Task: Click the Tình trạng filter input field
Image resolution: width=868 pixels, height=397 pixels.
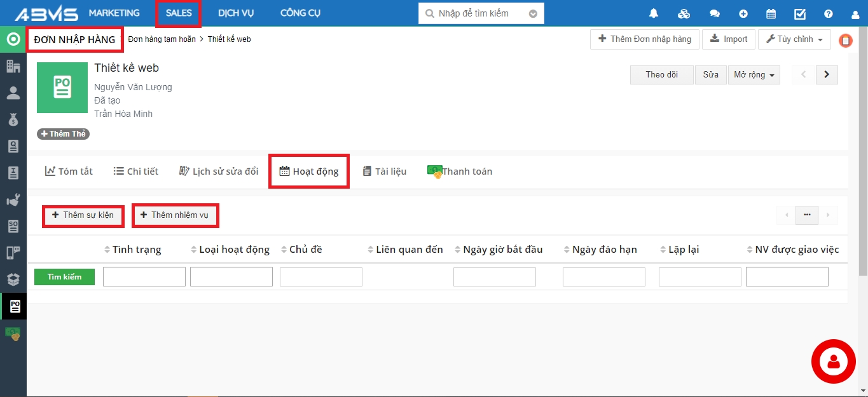Action: (144, 277)
